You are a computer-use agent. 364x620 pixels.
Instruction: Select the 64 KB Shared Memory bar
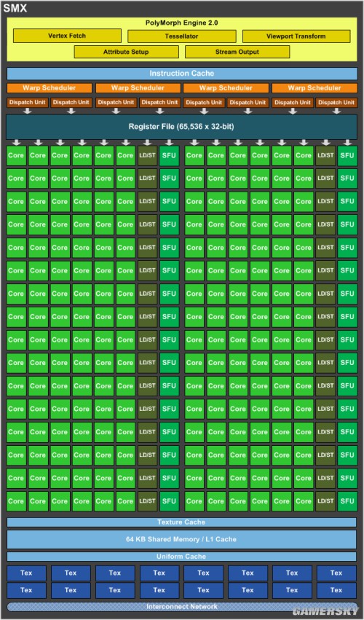coord(181,539)
